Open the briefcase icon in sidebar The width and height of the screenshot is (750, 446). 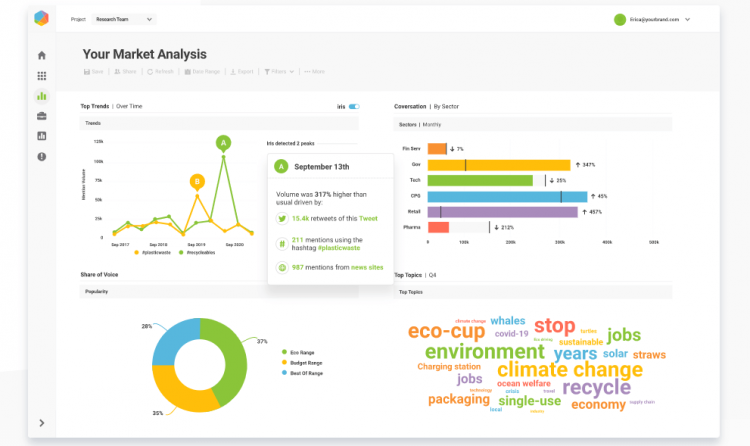point(41,116)
